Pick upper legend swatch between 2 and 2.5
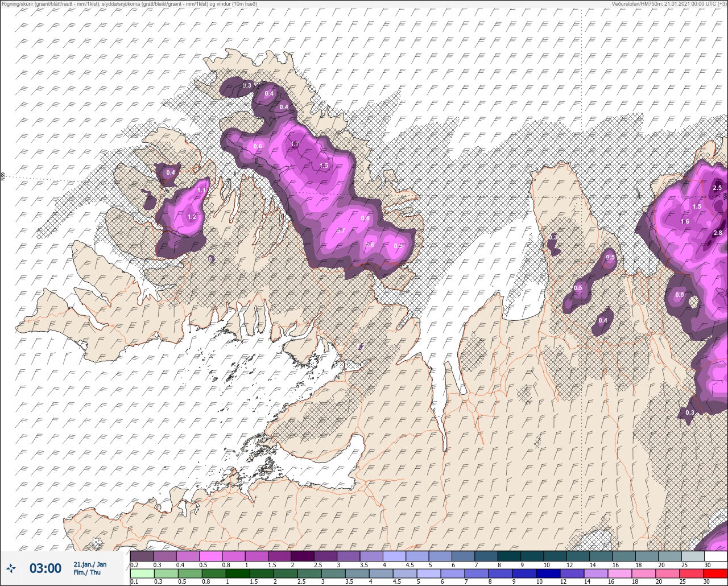Screen dimensions: 728x586 [x=302, y=556]
